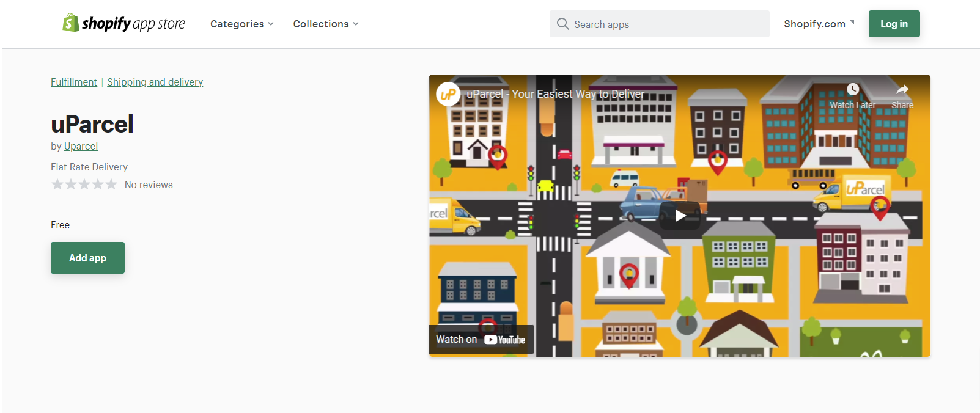Open Watch on YouTube logo link

click(x=504, y=340)
